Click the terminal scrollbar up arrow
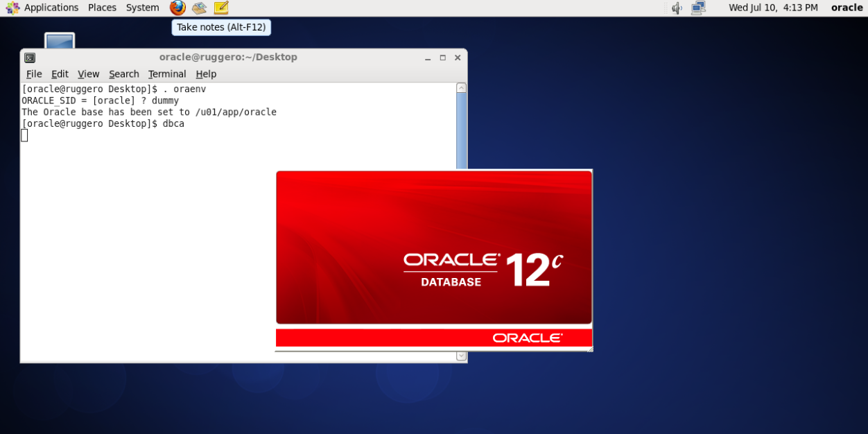868x434 pixels. (x=461, y=88)
